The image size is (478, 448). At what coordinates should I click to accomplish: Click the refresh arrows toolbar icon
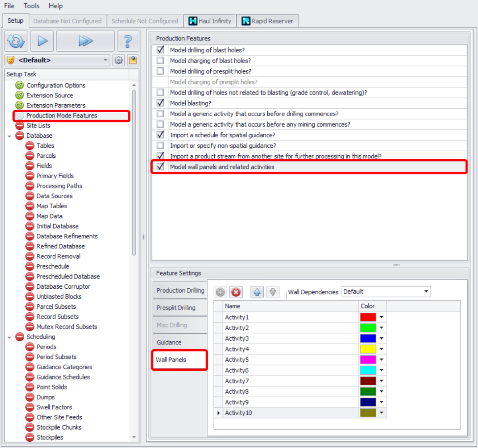click(x=16, y=41)
